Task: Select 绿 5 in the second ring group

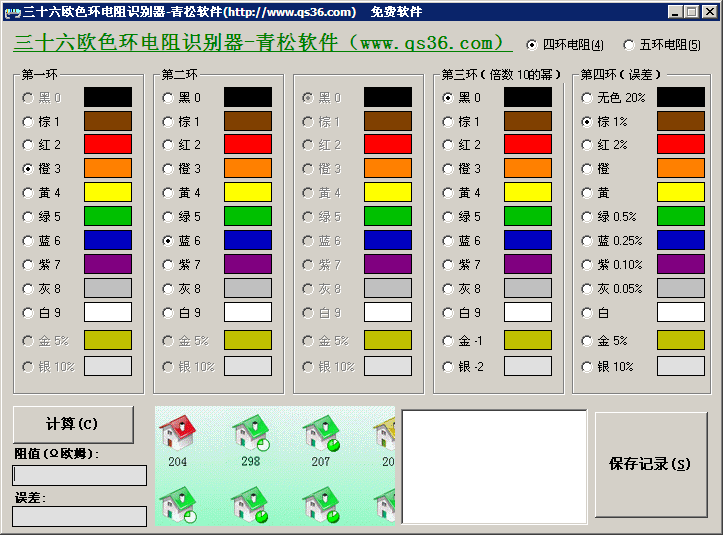Action: pyautogui.click(x=182, y=217)
